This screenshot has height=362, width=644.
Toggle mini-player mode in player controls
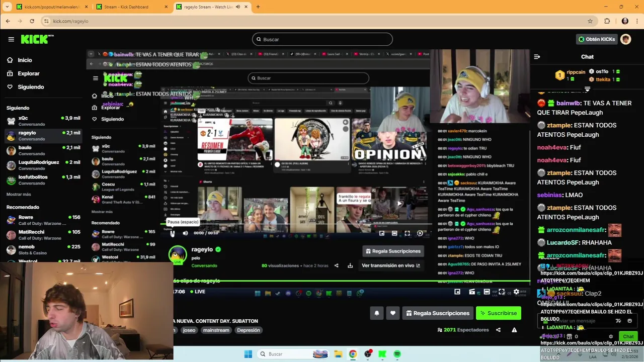tap(457, 292)
